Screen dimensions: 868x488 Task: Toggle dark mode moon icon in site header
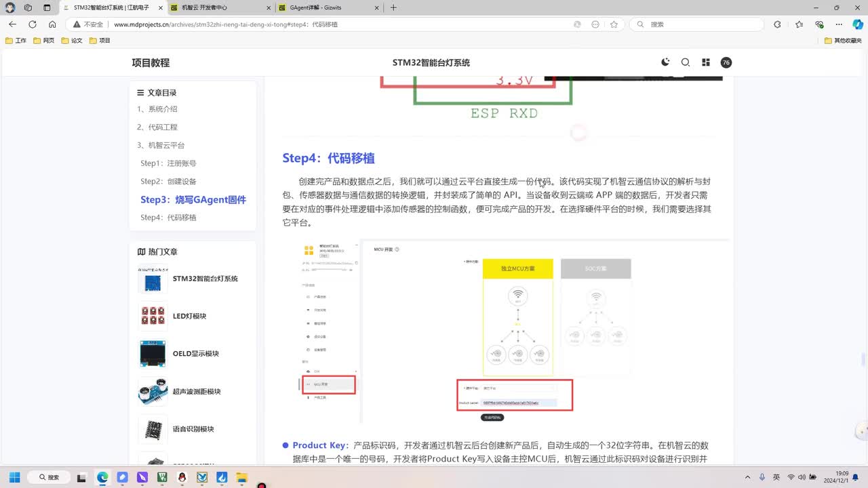[x=665, y=62]
